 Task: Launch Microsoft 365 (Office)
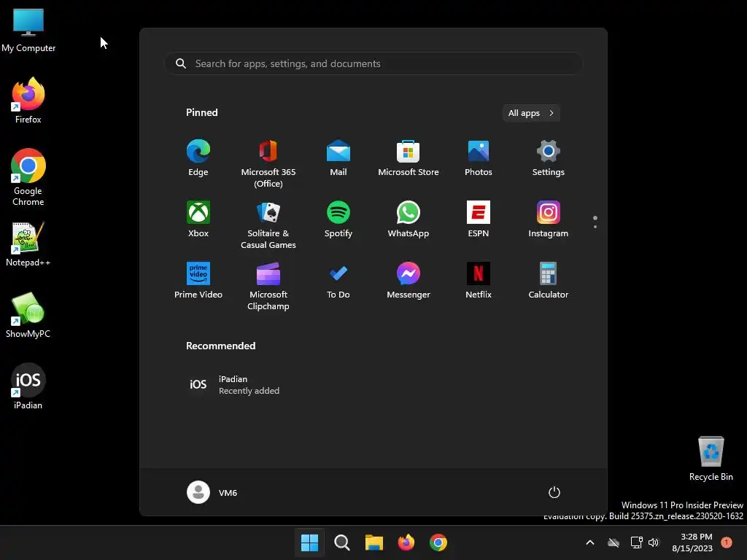coord(268,164)
